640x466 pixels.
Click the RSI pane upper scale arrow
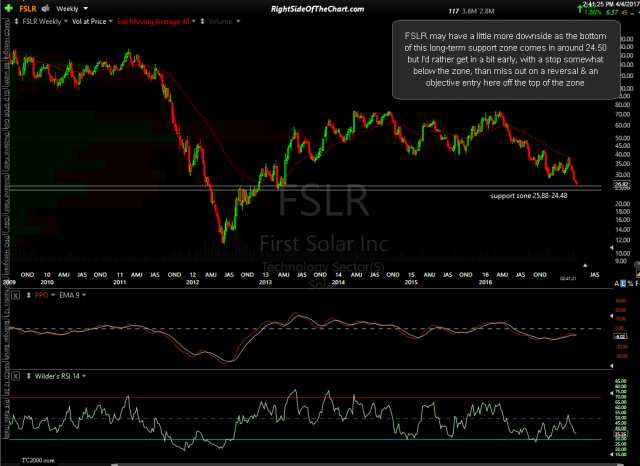coord(611,393)
